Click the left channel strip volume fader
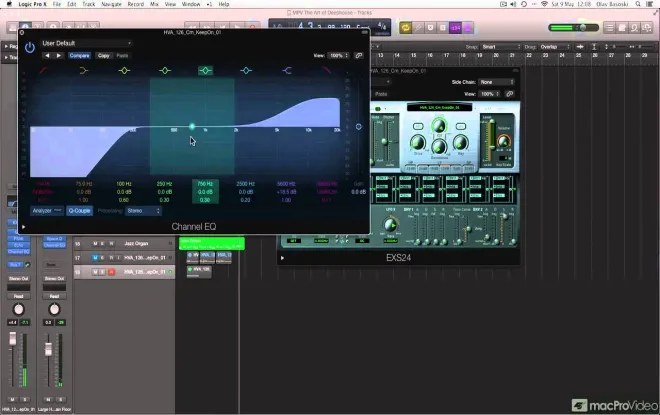This screenshot has width=660, height=415. [x=13, y=339]
